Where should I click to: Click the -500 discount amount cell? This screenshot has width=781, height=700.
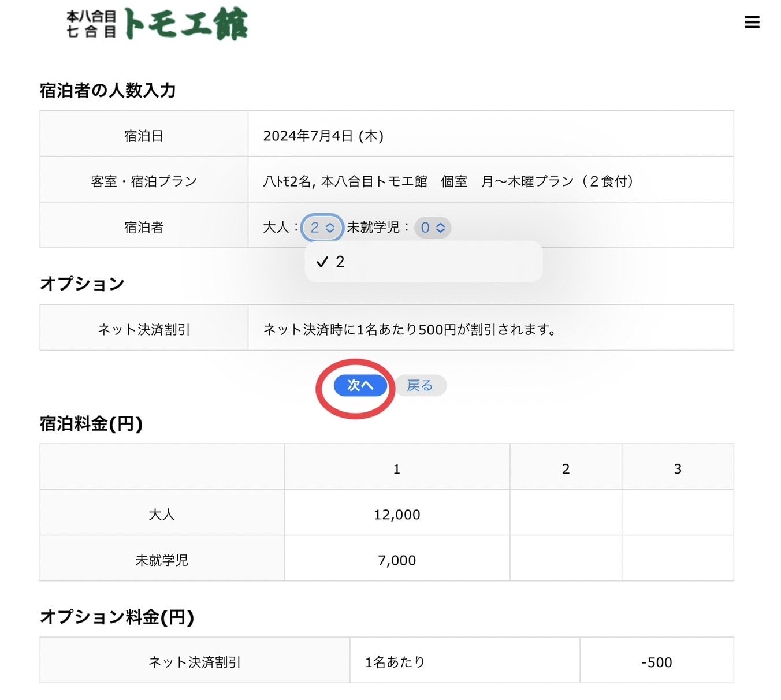pyautogui.click(x=656, y=662)
